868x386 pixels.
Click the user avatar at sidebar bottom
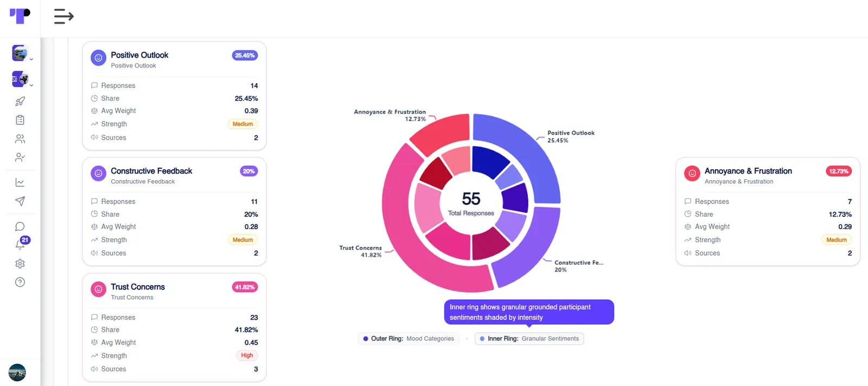[17, 372]
